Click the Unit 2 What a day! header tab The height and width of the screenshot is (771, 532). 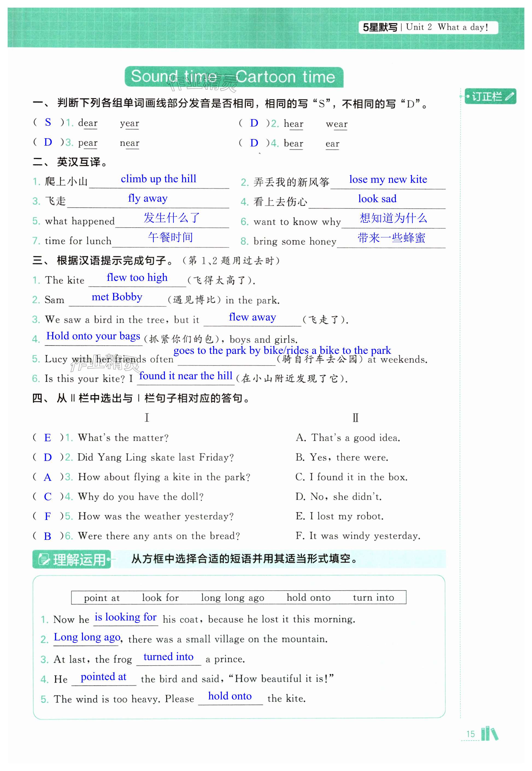click(x=447, y=27)
